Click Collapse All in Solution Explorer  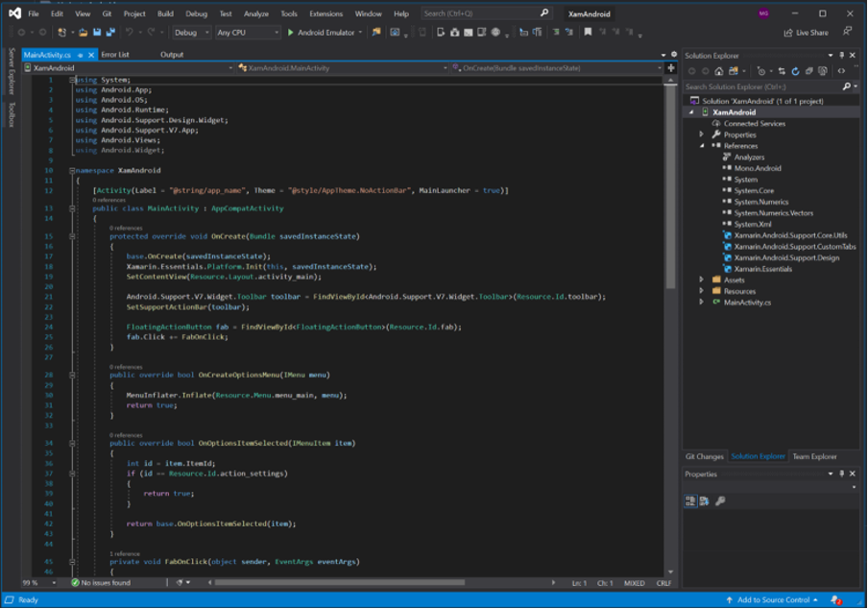(808, 71)
